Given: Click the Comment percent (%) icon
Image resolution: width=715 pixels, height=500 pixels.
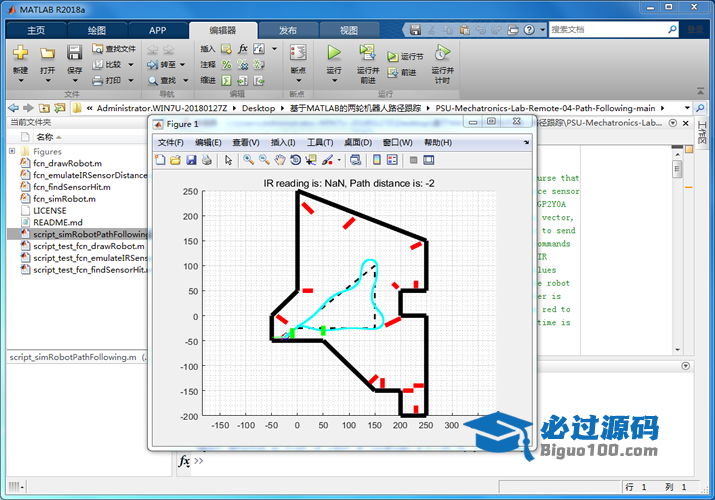Looking at the screenshot, I should point(226,65).
